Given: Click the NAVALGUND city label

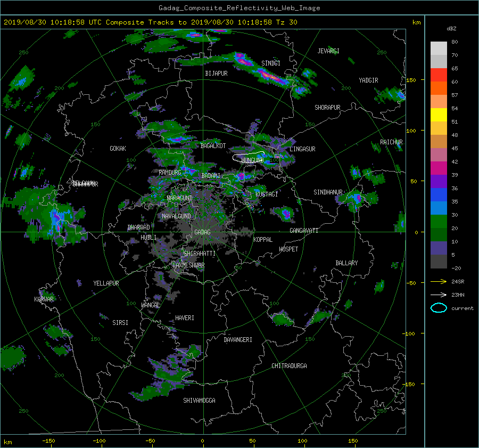Looking at the screenshot, I should pyautogui.click(x=176, y=216).
